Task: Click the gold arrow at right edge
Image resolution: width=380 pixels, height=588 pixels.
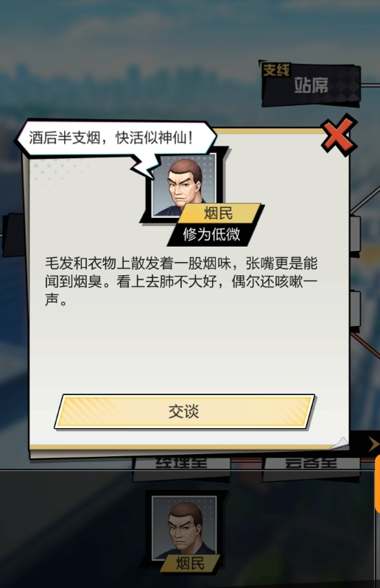Action: (373, 444)
